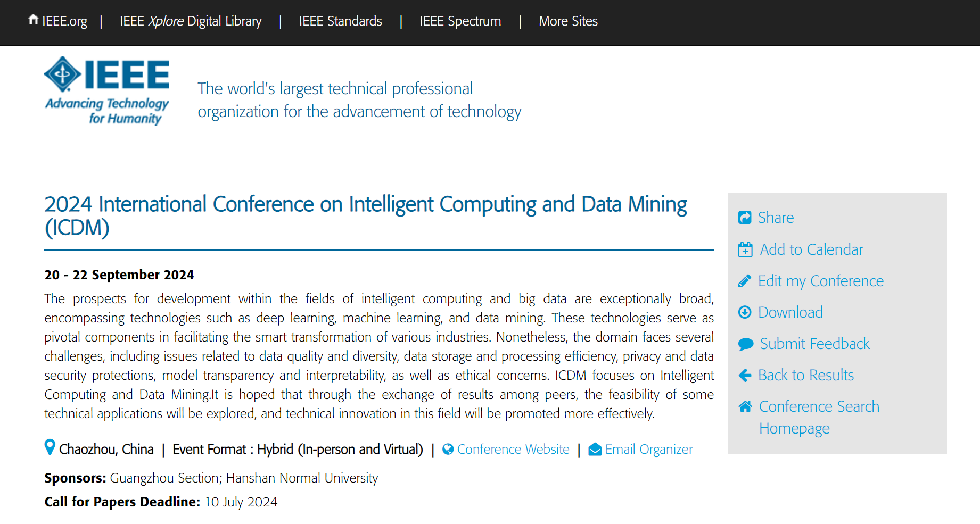This screenshot has height=524, width=980.
Task: Click the envelope icon beside Email Organizer
Action: pyautogui.click(x=595, y=450)
